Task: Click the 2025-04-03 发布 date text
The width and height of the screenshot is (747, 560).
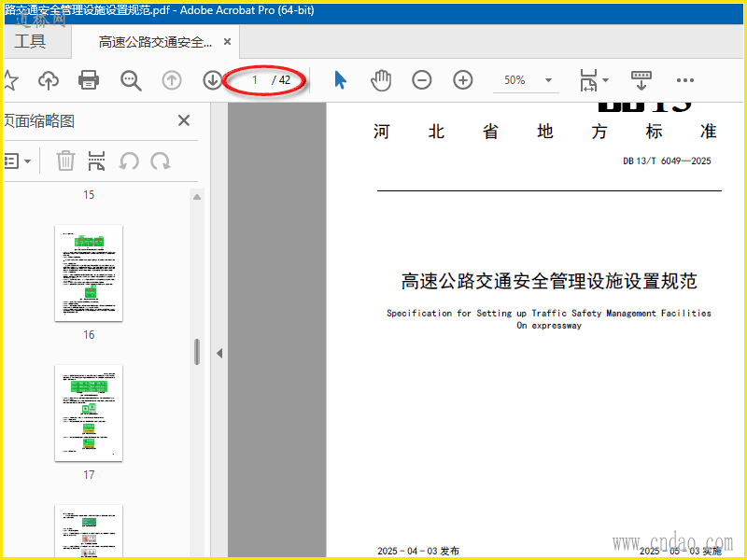Action: [x=418, y=551]
